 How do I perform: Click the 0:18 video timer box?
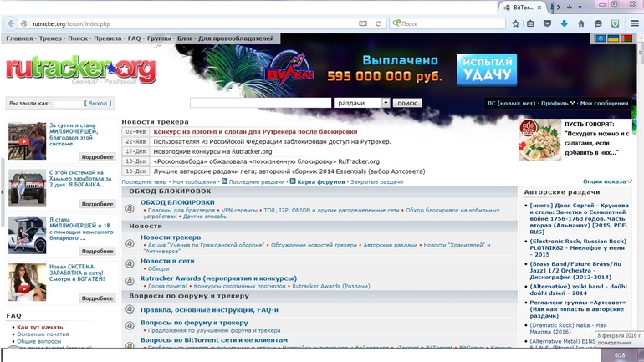click(x=620, y=355)
